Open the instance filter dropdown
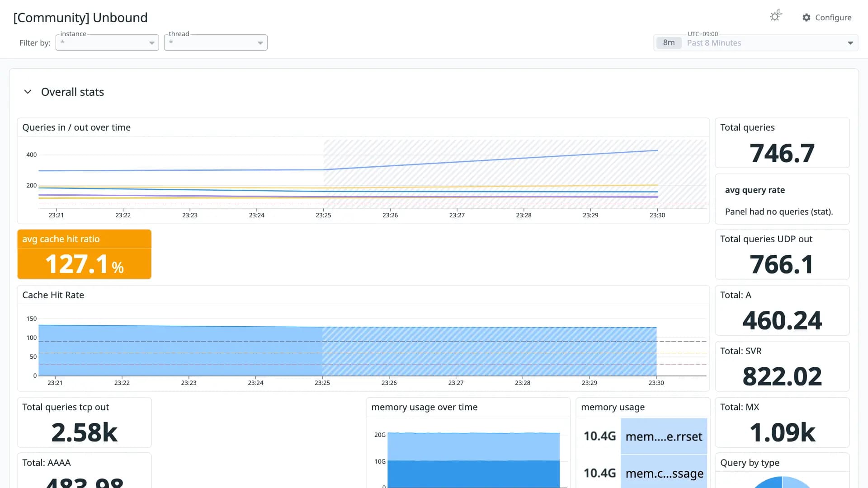868x488 pixels. click(107, 42)
